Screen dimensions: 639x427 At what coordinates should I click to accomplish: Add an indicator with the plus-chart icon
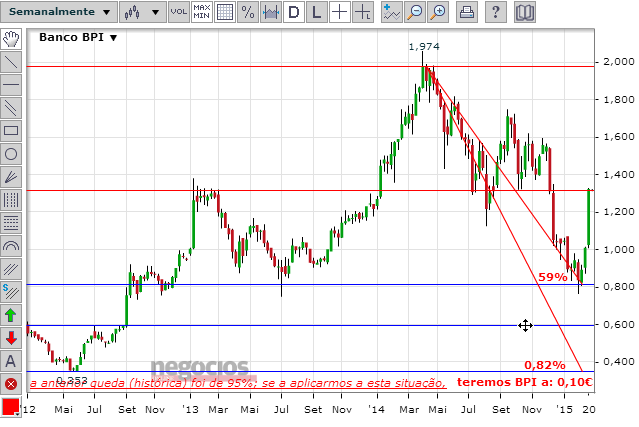392,12
